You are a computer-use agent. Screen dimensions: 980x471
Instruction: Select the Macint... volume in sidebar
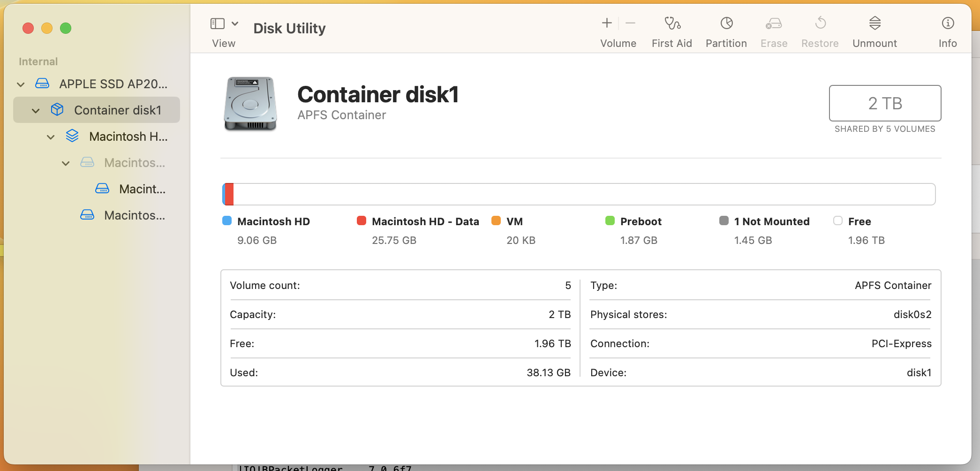[142, 189]
